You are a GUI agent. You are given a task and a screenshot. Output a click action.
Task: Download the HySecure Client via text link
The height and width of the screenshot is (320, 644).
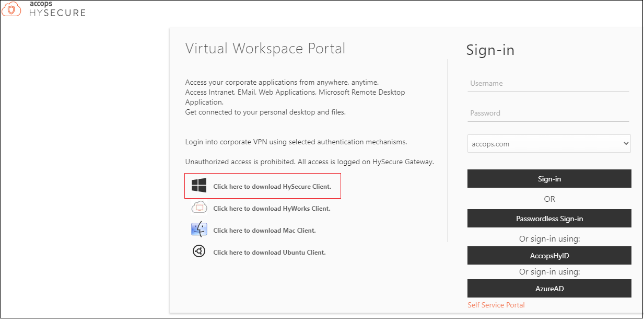pos(272,187)
